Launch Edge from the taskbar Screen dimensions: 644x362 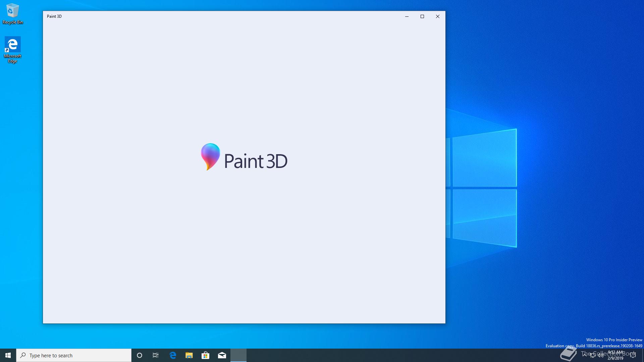tap(173, 355)
